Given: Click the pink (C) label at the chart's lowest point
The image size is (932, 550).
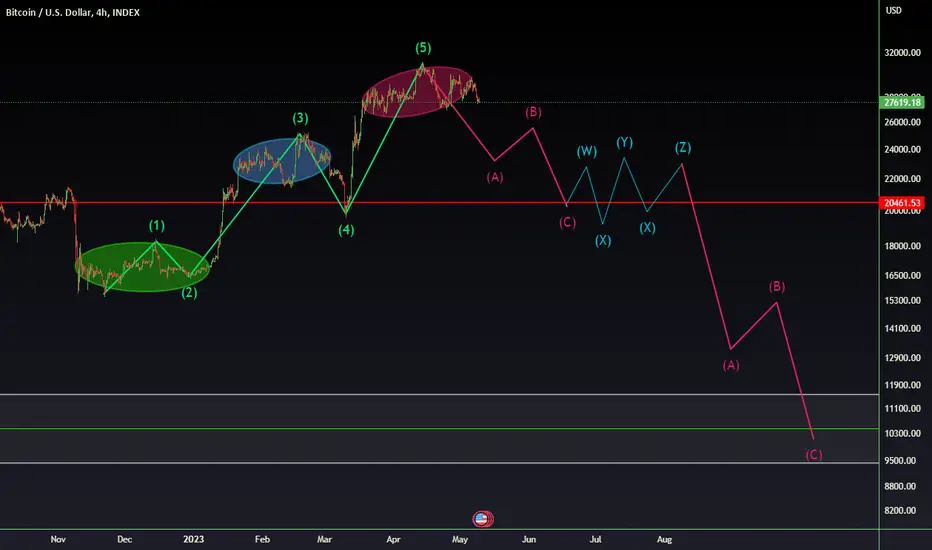Looking at the screenshot, I should [814, 455].
